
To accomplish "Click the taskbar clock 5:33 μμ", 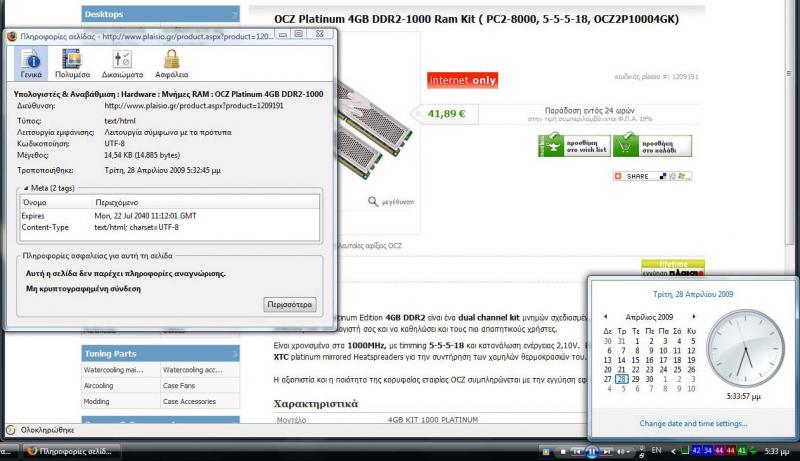I will click(777, 451).
